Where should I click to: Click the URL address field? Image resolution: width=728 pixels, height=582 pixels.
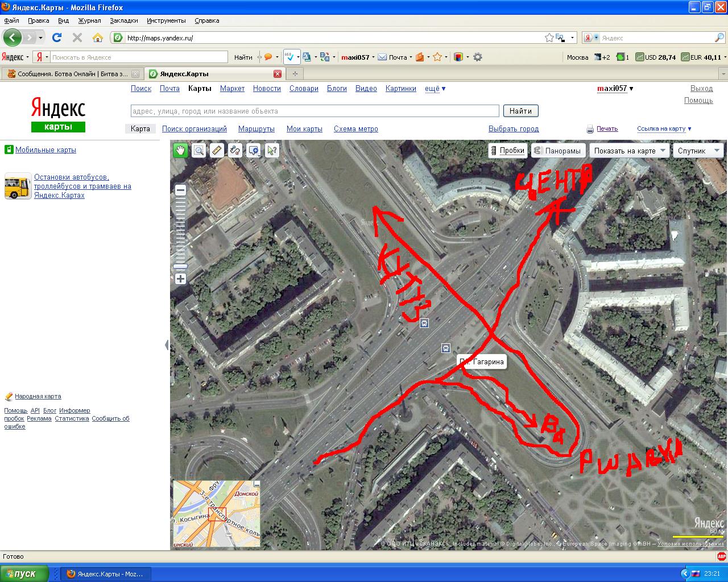(333, 38)
